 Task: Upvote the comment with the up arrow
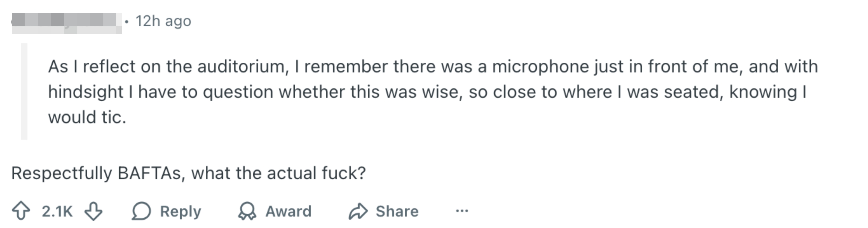(x=21, y=211)
